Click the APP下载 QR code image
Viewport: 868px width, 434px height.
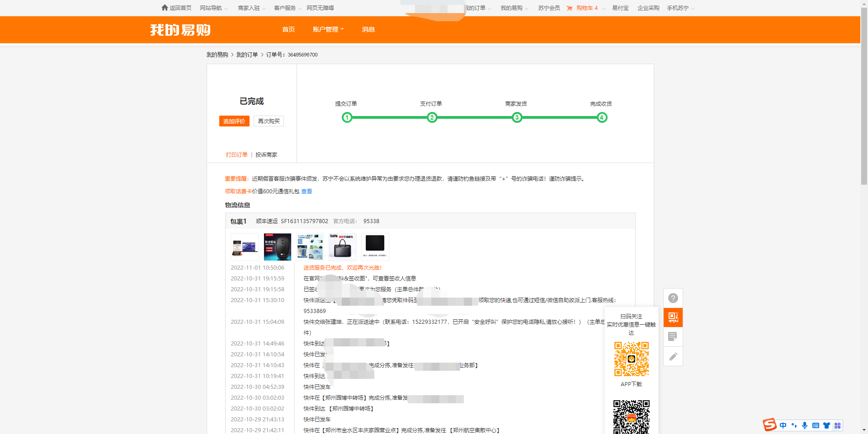click(632, 359)
